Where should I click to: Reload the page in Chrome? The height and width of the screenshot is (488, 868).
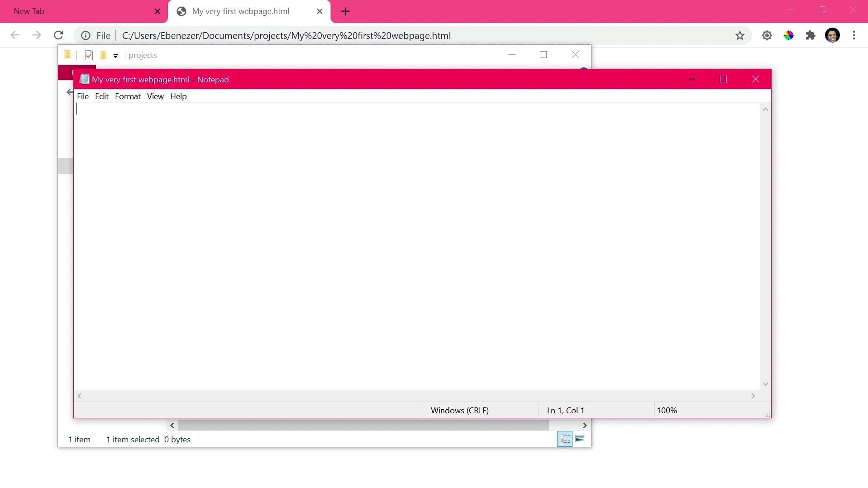[58, 35]
